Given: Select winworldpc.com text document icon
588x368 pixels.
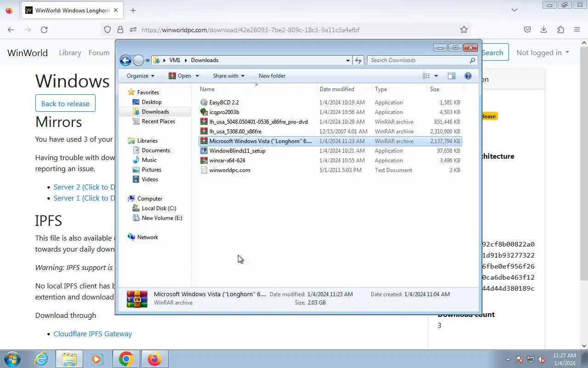Looking at the screenshot, I should tap(204, 170).
